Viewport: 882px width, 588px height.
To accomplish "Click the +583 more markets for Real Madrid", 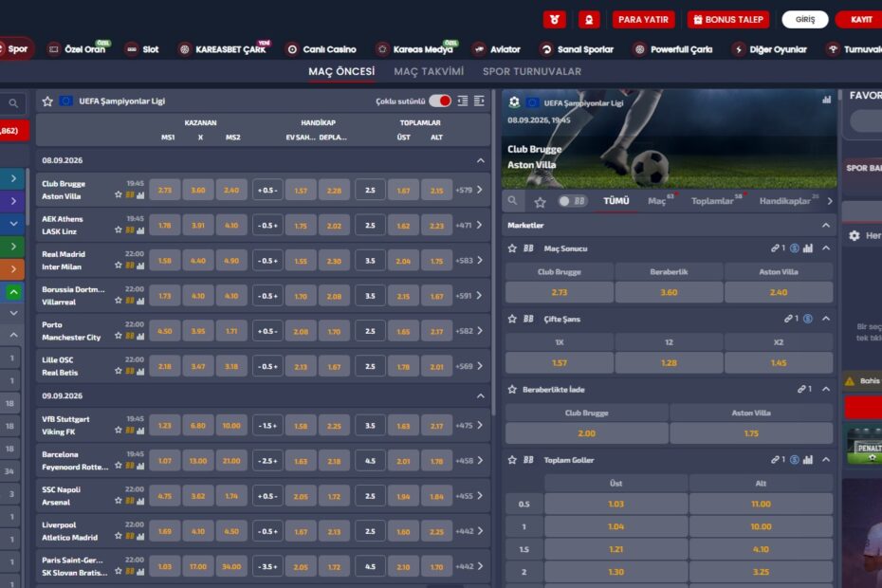I will 469,261.
